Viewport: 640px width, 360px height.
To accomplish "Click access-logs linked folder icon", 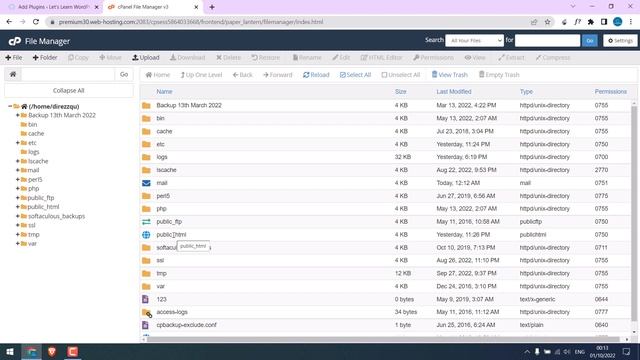I will click(147, 313).
